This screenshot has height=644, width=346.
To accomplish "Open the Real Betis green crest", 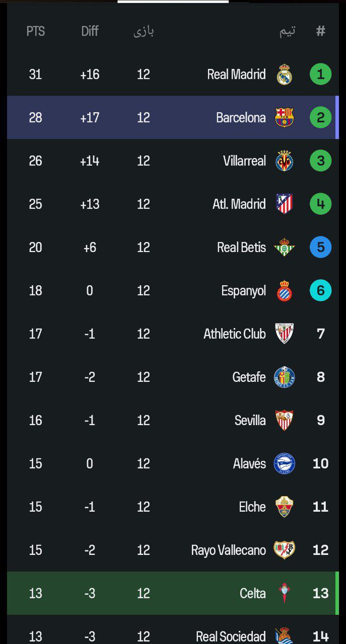I will pos(285,248).
